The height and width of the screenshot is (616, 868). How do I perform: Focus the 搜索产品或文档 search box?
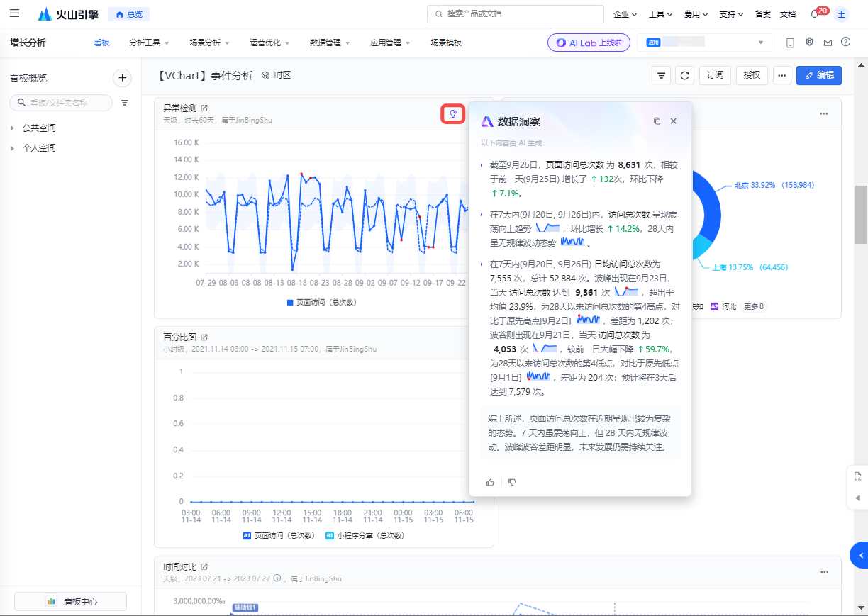click(516, 13)
